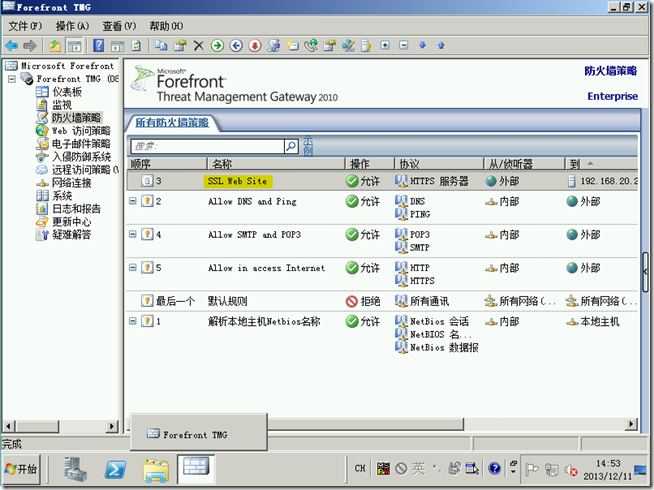The image size is (654, 490).
Task: Select 入侵防御系统 in the tree
Action: (81, 157)
